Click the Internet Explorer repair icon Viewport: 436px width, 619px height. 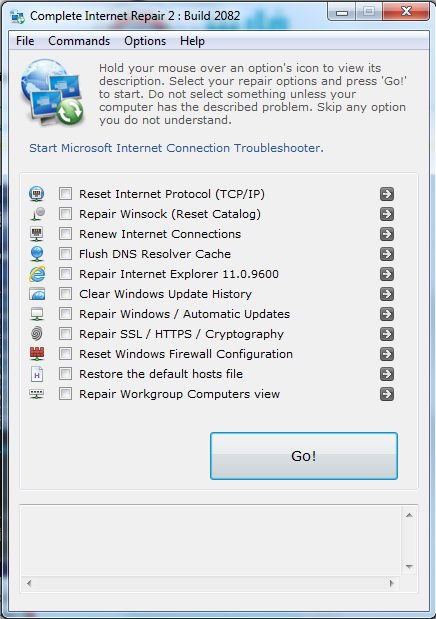coord(37,274)
